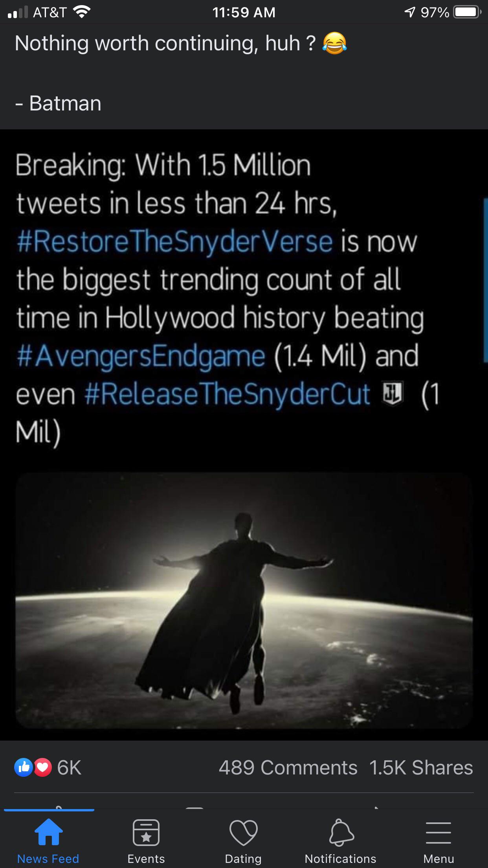Image resolution: width=488 pixels, height=868 pixels.
Task: Open the #AvengersEndgame hashtag
Action: [141, 356]
